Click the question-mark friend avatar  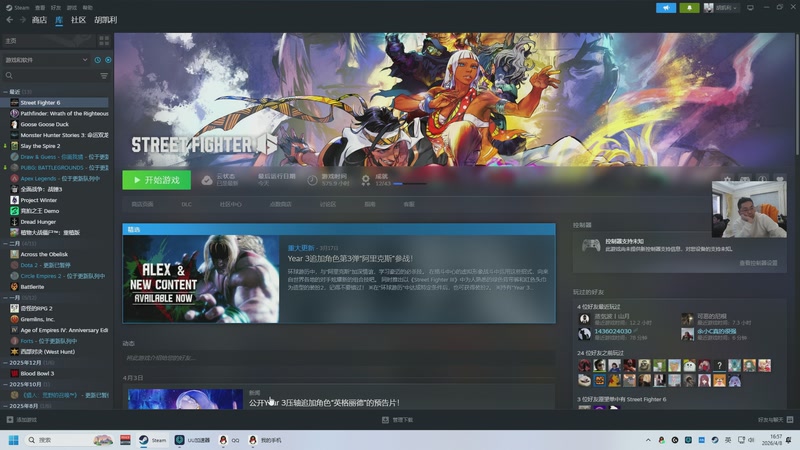(719, 365)
